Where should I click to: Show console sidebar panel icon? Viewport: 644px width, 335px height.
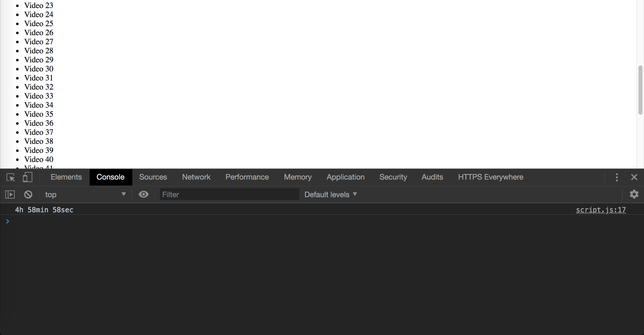point(10,194)
